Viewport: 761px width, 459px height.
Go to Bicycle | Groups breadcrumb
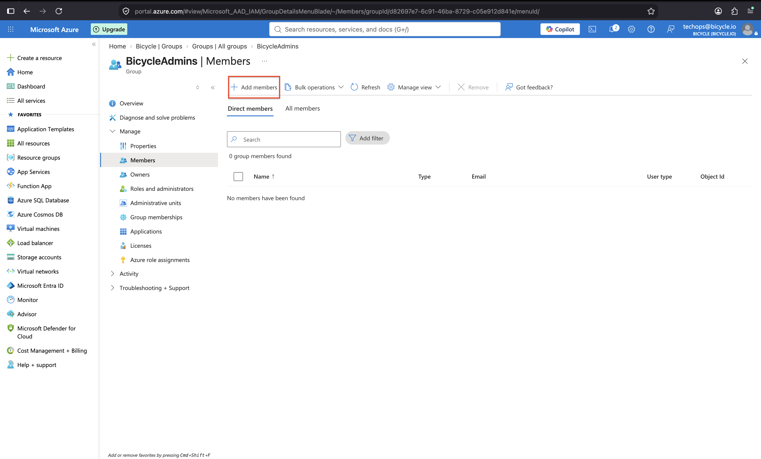click(x=159, y=46)
